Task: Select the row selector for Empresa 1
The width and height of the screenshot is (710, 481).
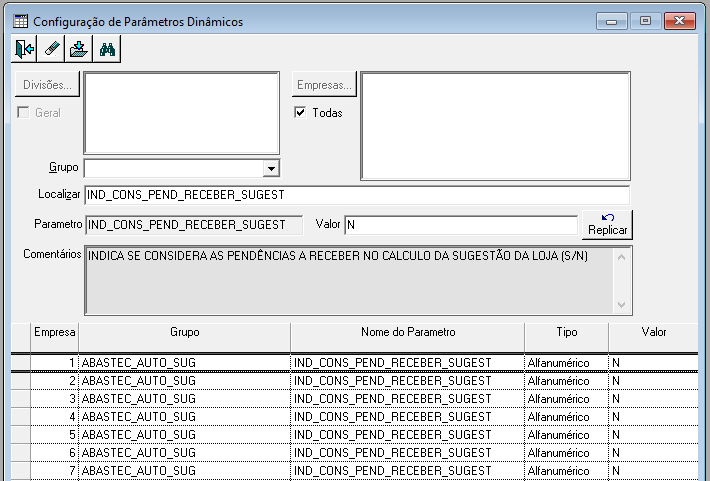Action: [x=21, y=363]
